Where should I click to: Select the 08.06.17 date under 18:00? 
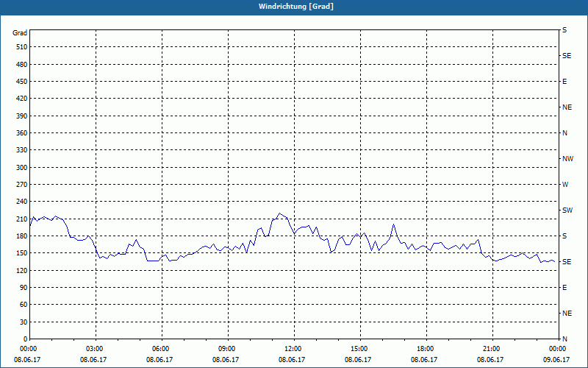coord(424,360)
